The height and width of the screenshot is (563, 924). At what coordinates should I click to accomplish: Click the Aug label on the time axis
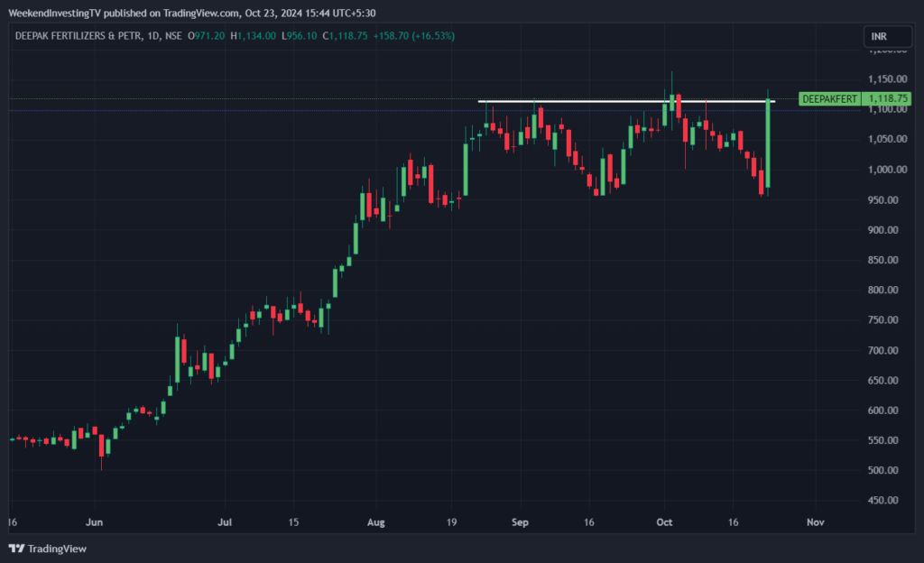376,522
